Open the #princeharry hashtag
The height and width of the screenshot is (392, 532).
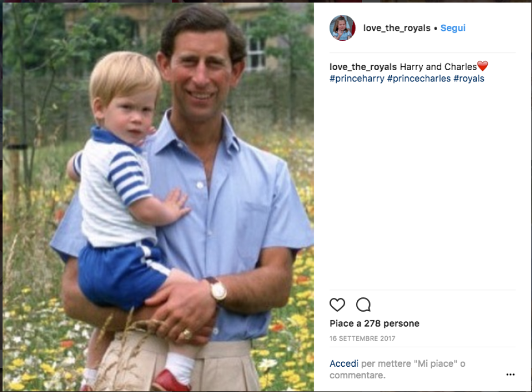[357, 79]
